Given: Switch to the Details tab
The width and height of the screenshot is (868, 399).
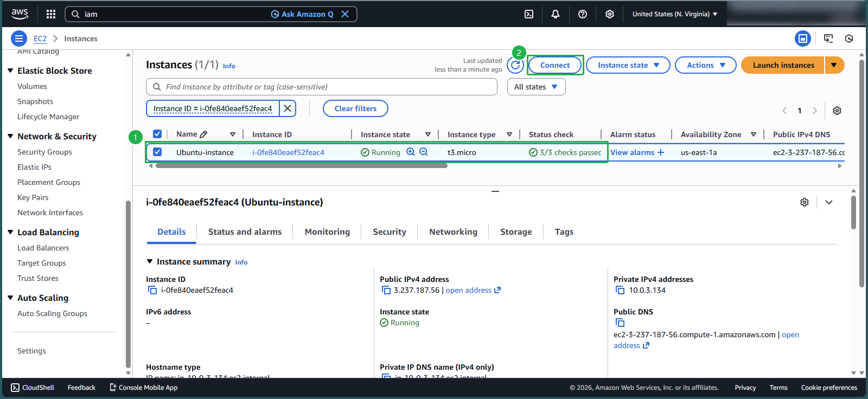Looking at the screenshot, I should tap(171, 231).
